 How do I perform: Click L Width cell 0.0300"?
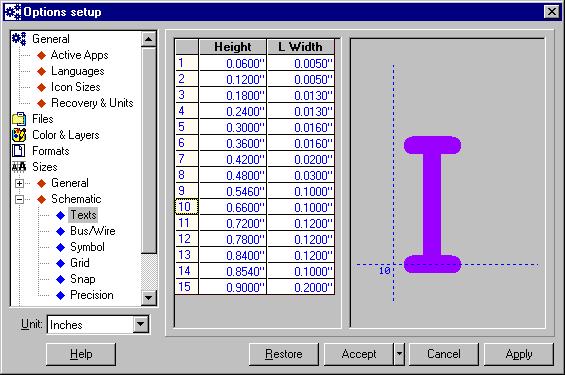pyautogui.click(x=301, y=175)
